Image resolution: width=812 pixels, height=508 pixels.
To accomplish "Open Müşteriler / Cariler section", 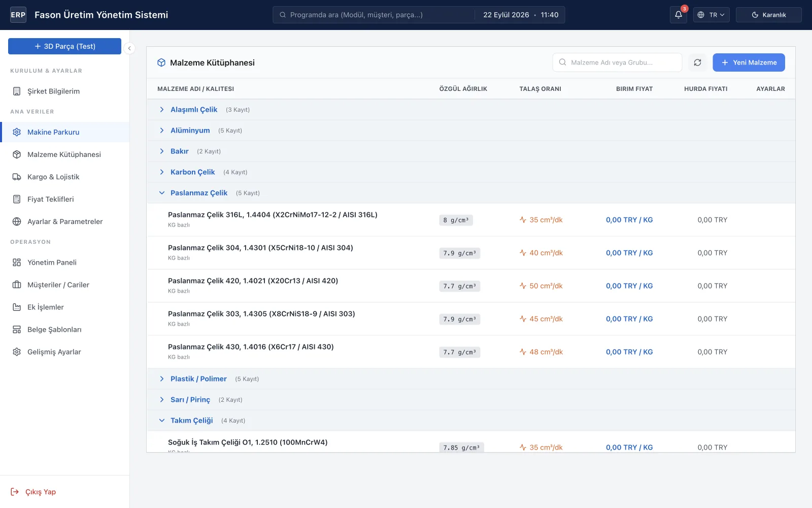I will (65, 285).
